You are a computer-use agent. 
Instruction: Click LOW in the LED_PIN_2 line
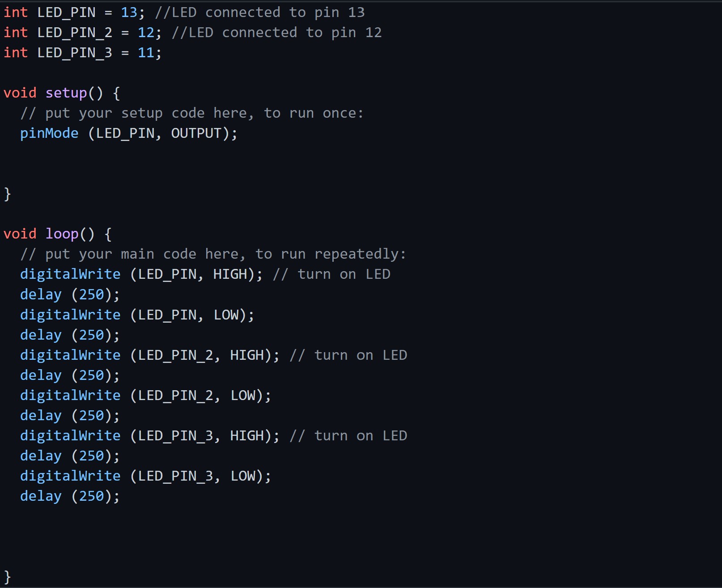click(x=243, y=396)
